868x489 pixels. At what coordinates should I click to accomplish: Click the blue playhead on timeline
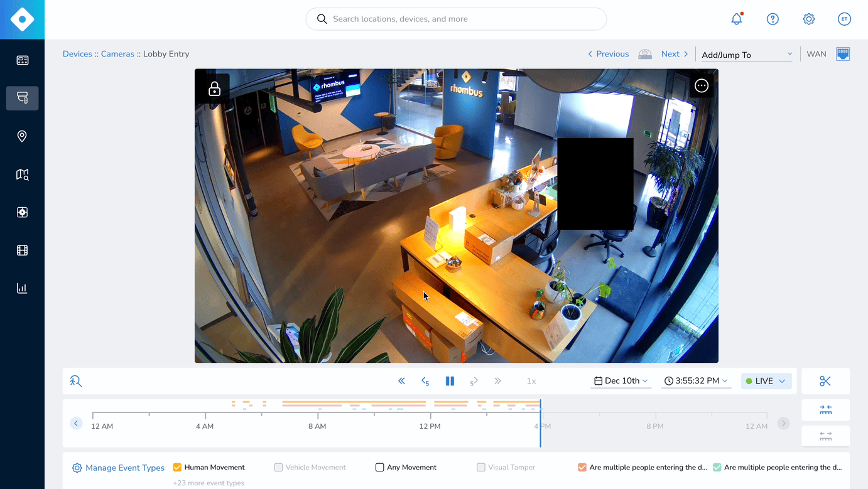540,423
